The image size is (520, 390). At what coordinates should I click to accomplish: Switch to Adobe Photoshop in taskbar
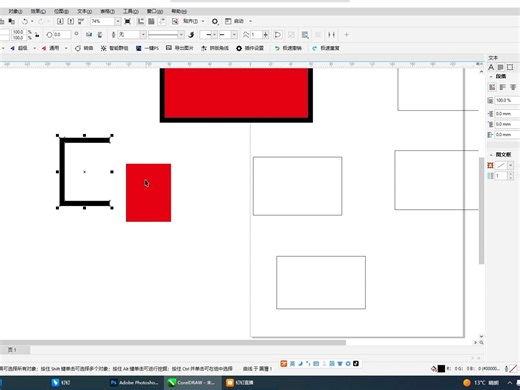tap(134, 383)
